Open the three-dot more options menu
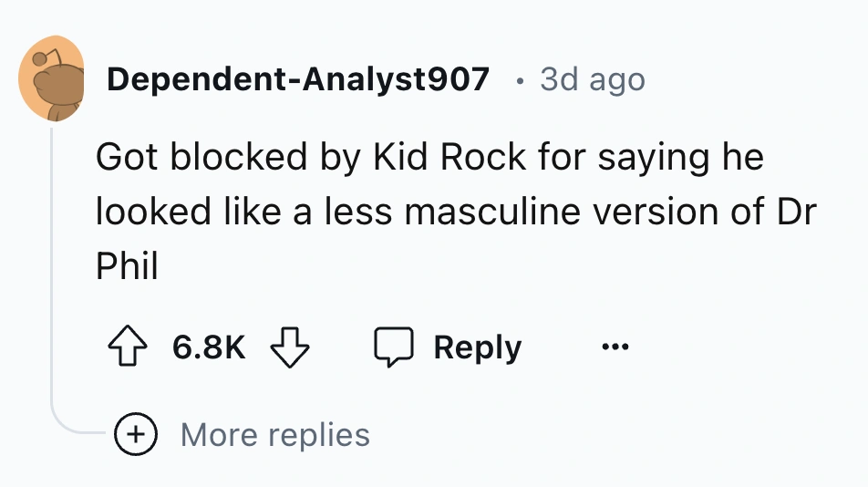 click(x=615, y=347)
